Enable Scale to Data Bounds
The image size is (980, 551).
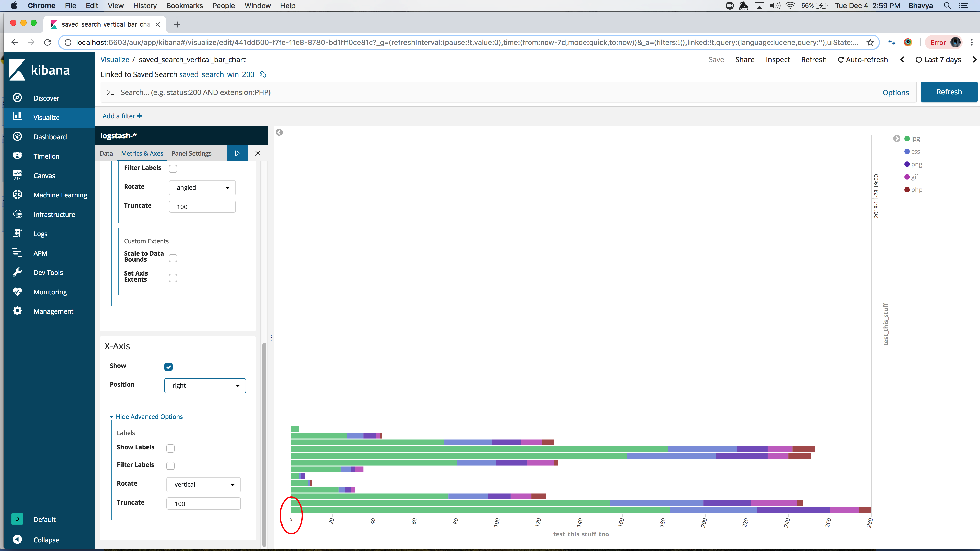click(173, 258)
